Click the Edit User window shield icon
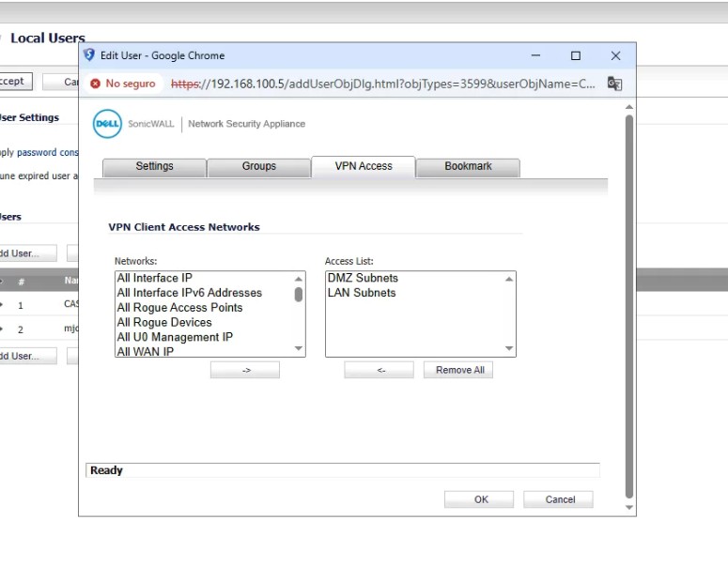This screenshot has width=728, height=566. click(x=89, y=55)
